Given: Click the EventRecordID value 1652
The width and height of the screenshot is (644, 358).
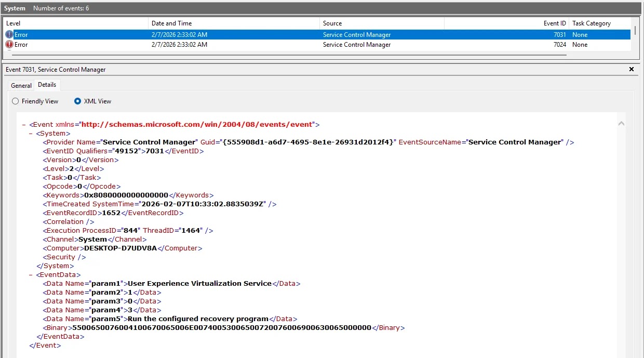Looking at the screenshot, I should coord(111,213).
